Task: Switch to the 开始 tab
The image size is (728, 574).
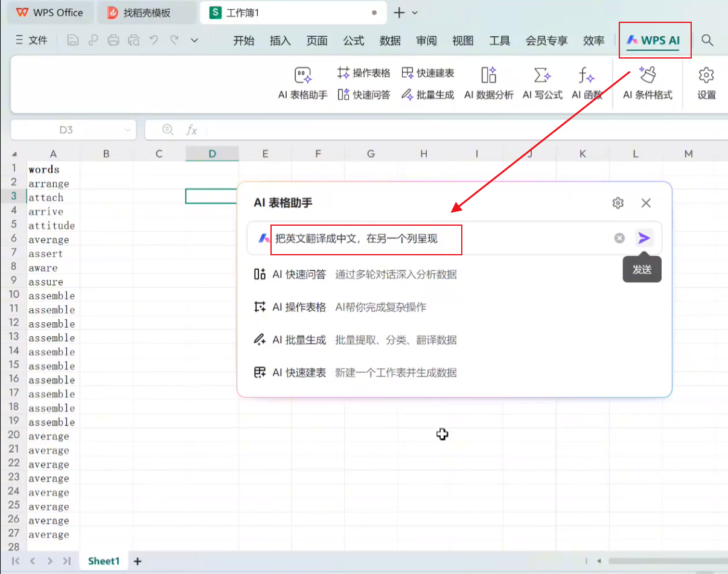Action: pos(244,40)
